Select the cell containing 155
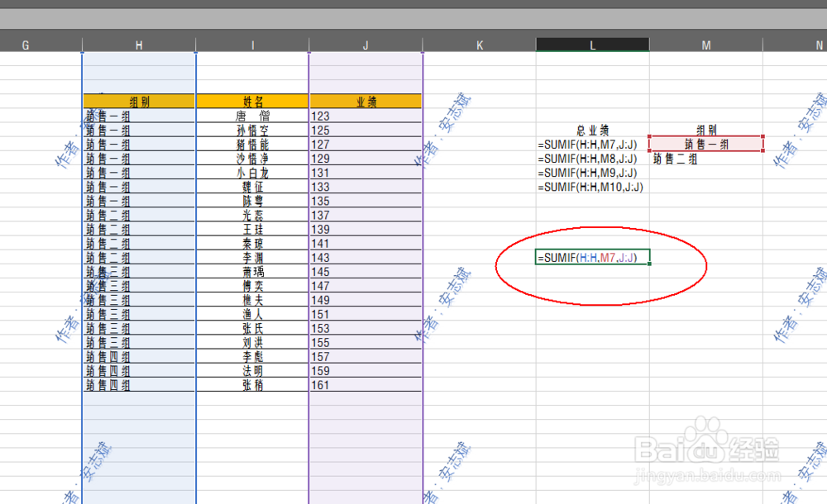 click(366, 343)
